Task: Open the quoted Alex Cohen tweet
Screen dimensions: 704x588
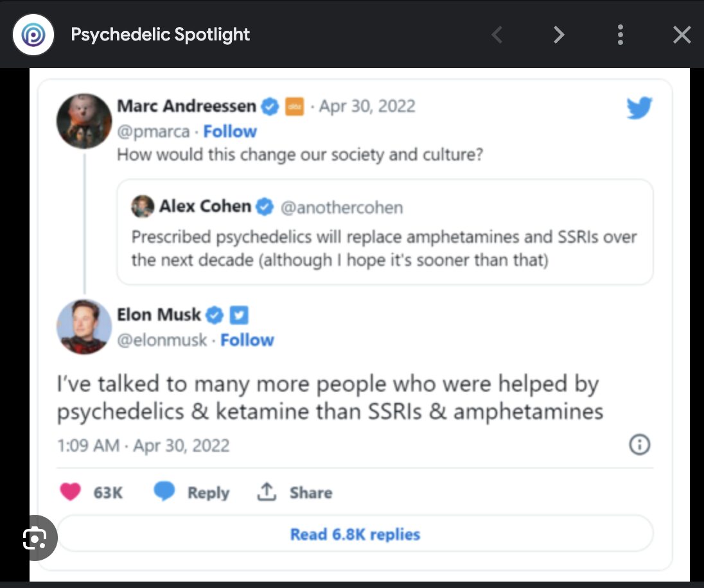Action: coord(385,232)
